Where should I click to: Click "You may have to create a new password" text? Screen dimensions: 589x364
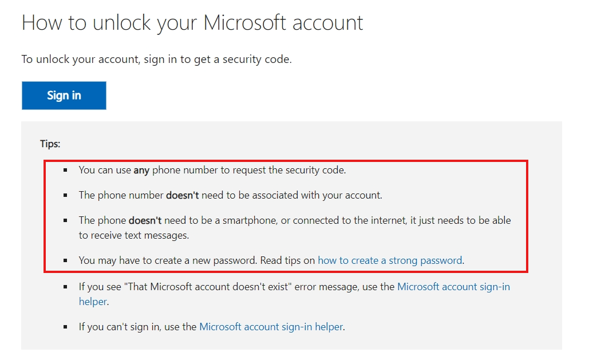coord(168,260)
